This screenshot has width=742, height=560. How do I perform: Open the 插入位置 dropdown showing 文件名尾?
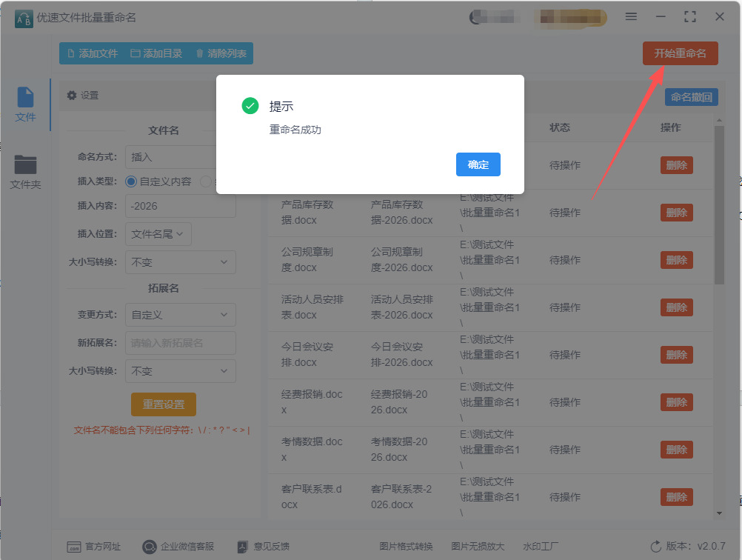tap(158, 234)
